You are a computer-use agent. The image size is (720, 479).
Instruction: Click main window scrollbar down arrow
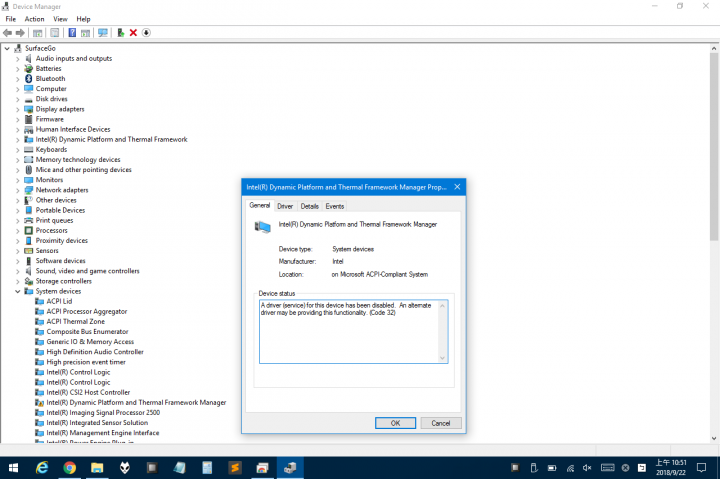(x=714, y=438)
